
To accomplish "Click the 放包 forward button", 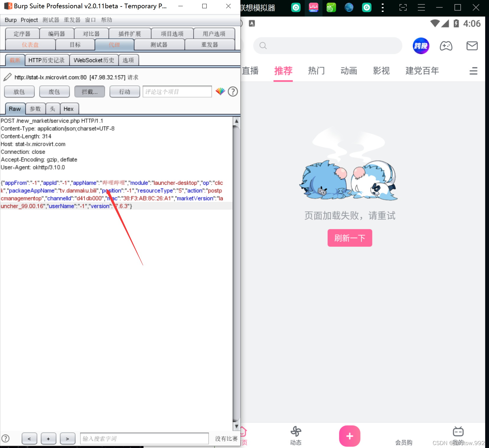I will [19, 92].
